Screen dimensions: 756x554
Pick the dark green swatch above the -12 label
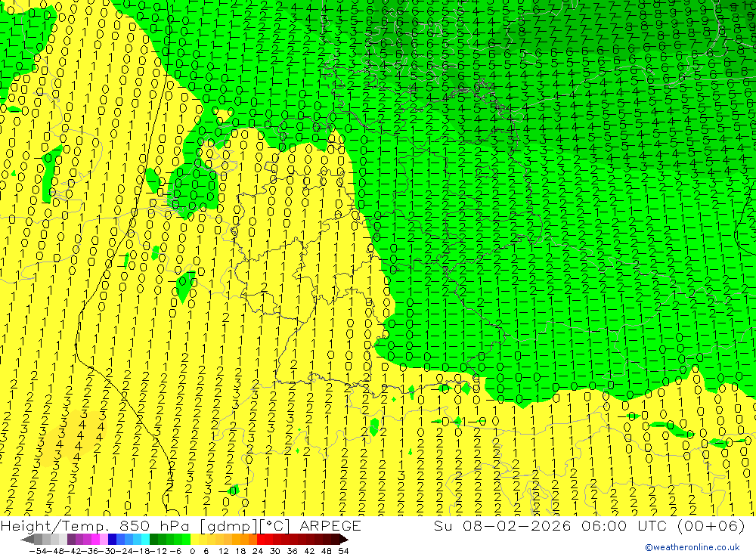(153, 539)
